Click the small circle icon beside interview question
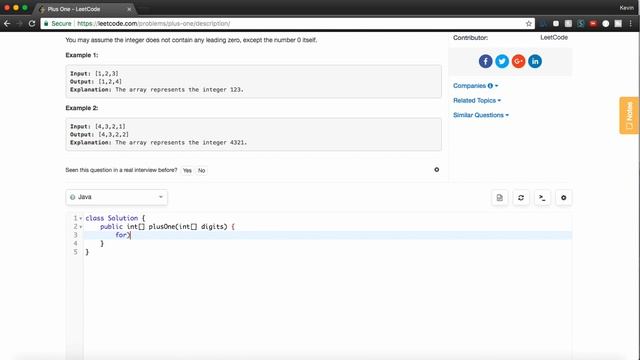The width and height of the screenshot is (640, 360). coord(436,170)
